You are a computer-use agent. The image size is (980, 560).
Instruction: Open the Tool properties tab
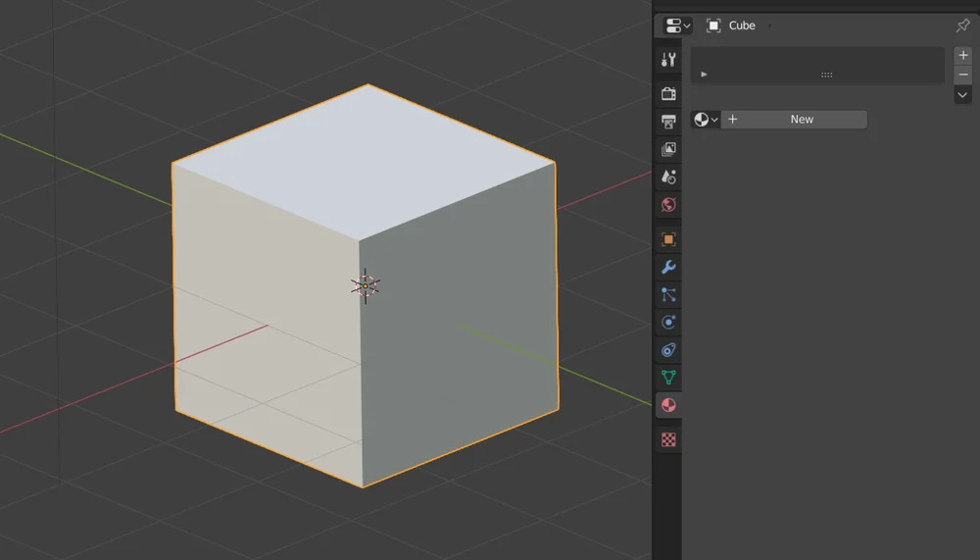click(668, 60)
